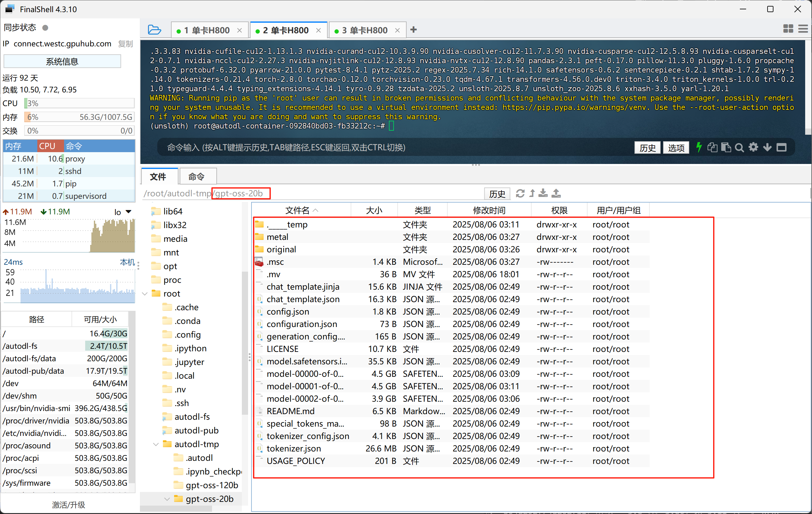Sort processes by 内存 column
This screenshot has width=812, height=514.
click(x=20, y=146)
